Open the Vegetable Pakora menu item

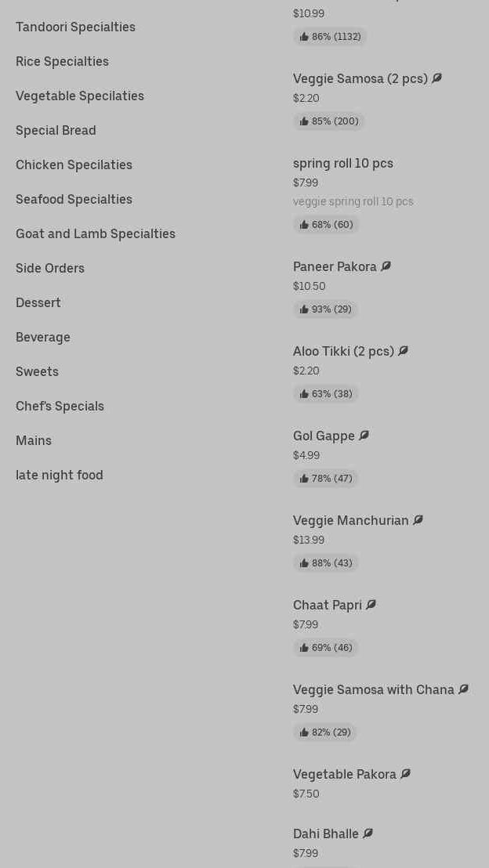tap(345, 774)
